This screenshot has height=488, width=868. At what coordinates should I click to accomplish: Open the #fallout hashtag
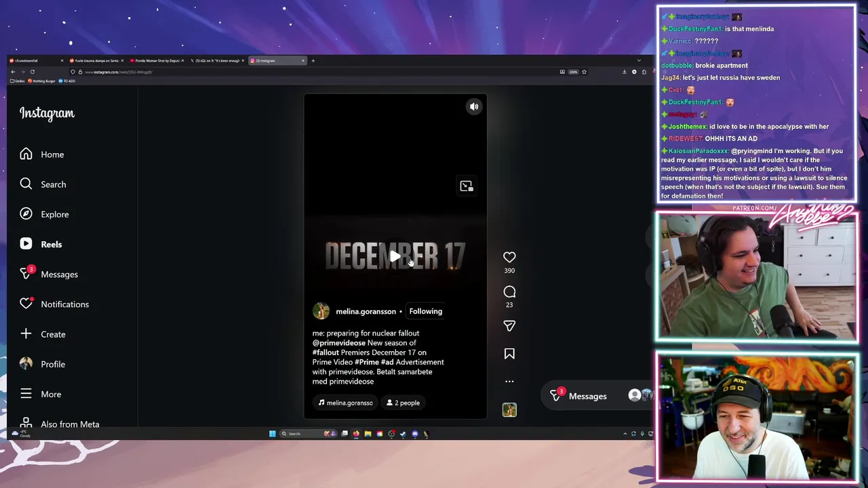pos(325,352)
